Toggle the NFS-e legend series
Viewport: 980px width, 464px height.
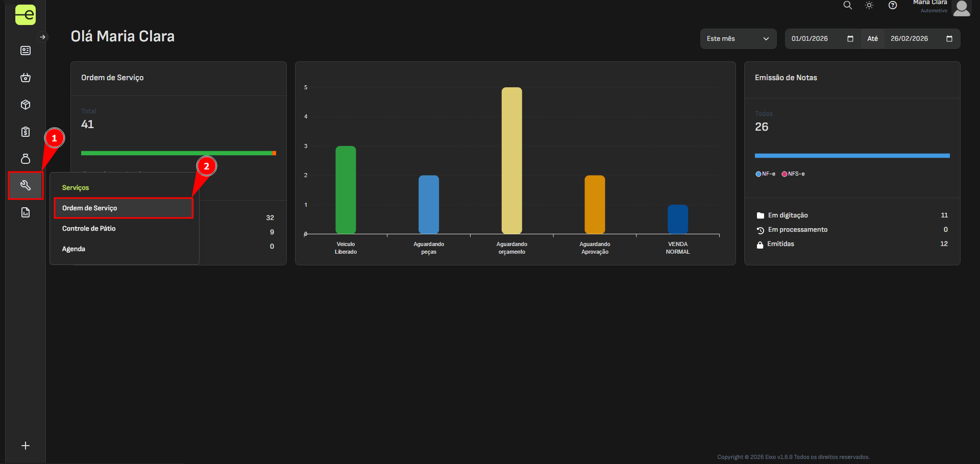tap(793, 174)
